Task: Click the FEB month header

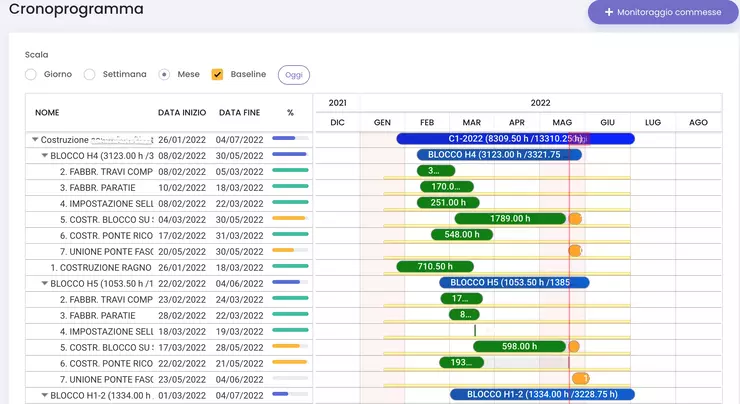Action: point(427,122)
